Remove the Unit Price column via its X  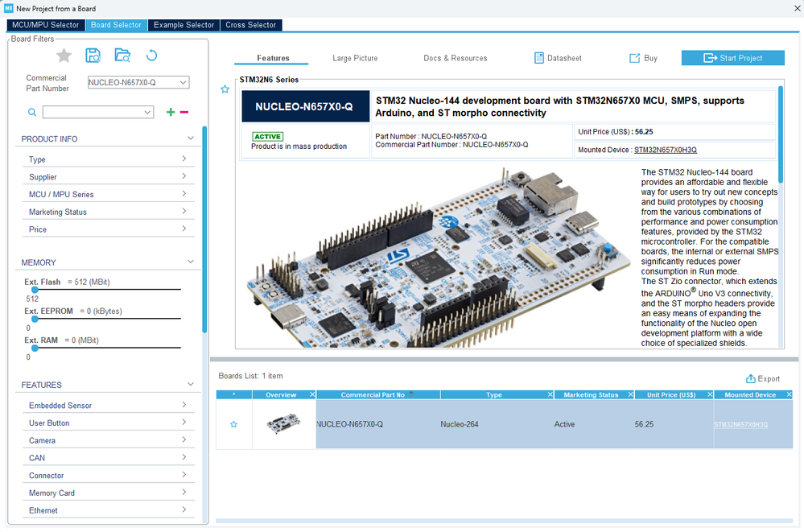(710, 394)
